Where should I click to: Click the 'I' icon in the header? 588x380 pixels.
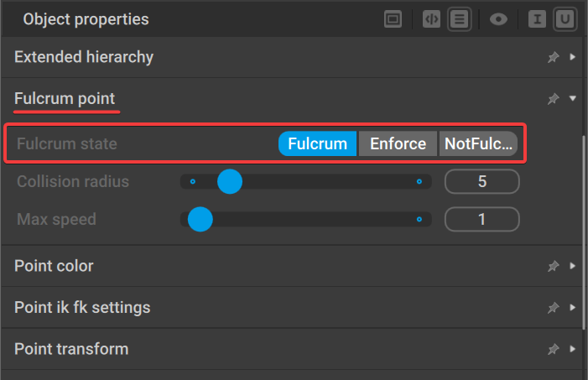[537, 19]
